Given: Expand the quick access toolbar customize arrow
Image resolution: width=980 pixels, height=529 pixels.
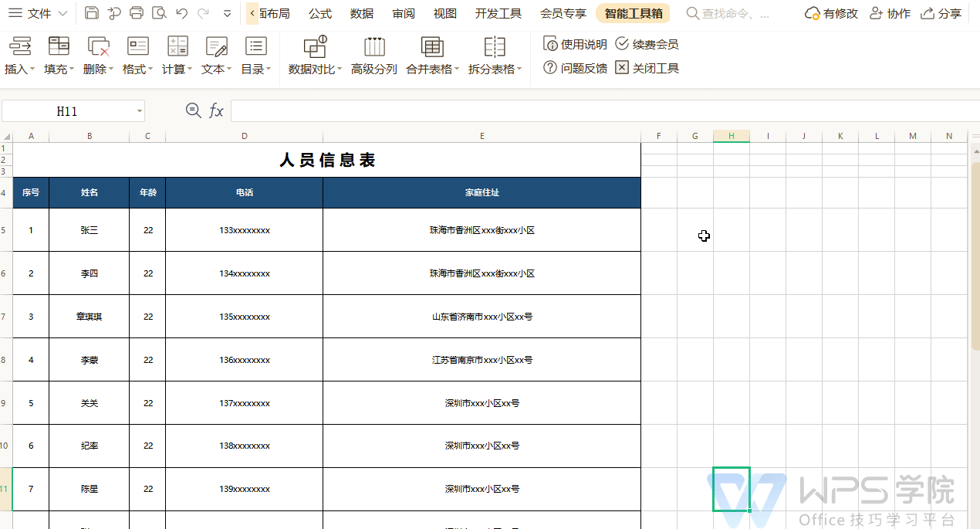Looking at the screenshot, I should (x=227, y=13).
